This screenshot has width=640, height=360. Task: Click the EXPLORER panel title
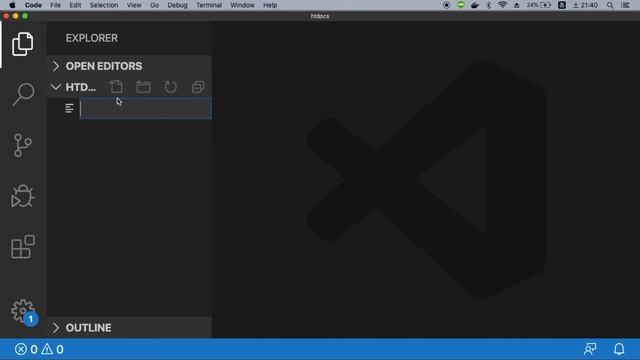91,38
